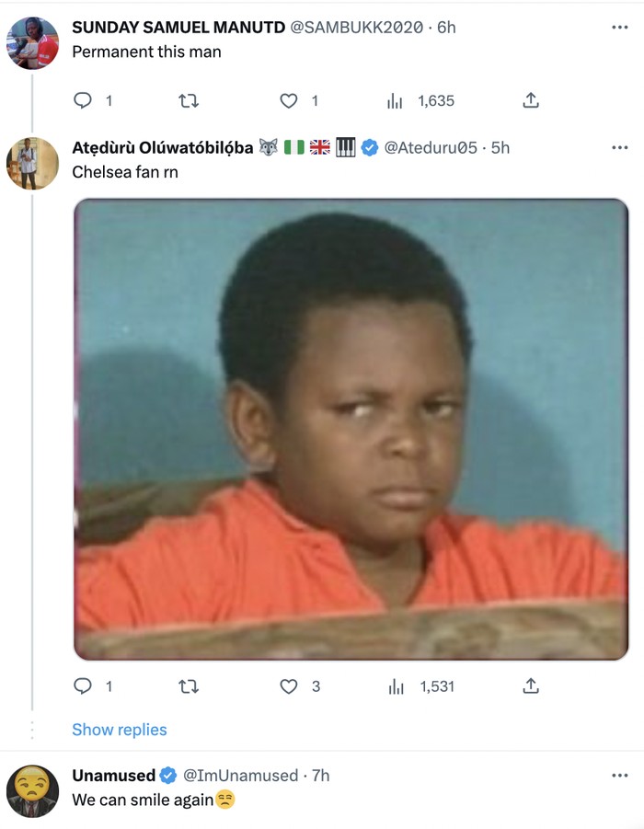Open the meme image of boy in orange
Viewport: 644px width, 829px height.
tap(351, 430)
